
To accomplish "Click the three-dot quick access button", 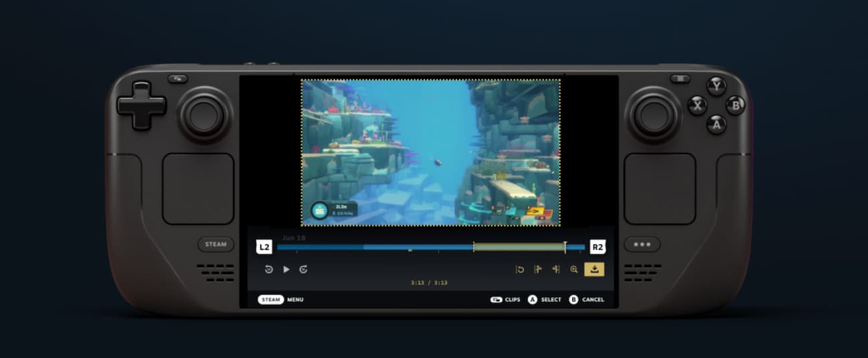I will [x=642, y=244].
